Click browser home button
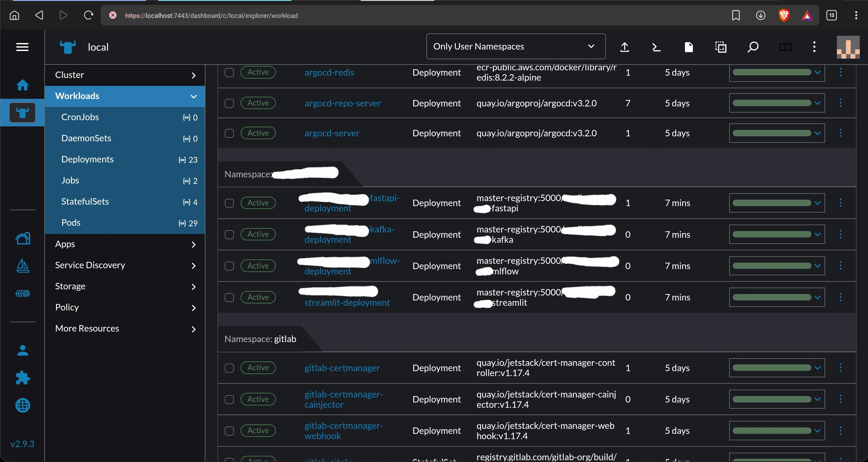This screenshot has height=462, width=868. pos(14,16)
